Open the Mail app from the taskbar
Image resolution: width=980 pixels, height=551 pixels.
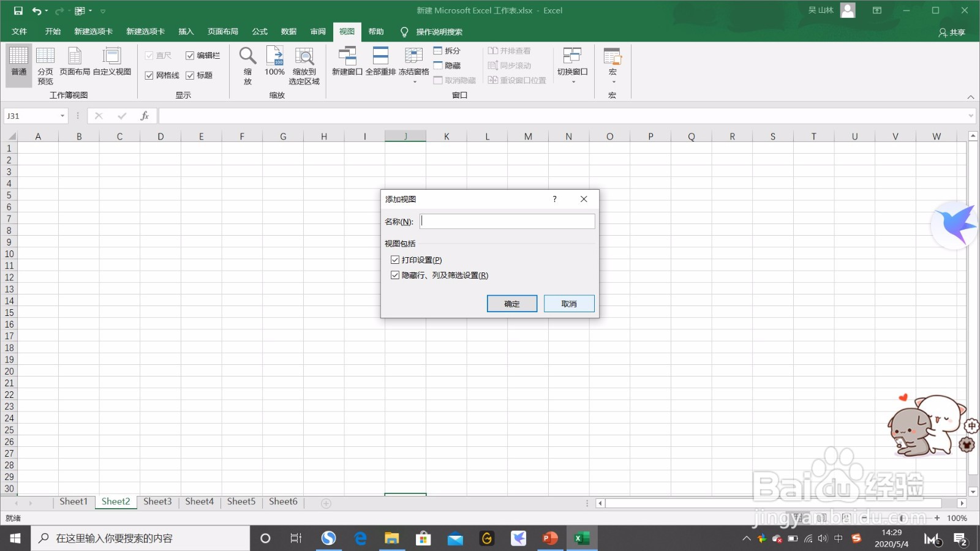pos(455,538)
